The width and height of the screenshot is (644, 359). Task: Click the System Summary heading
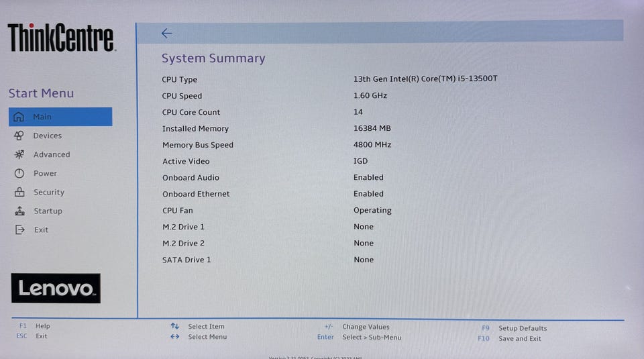213,58
